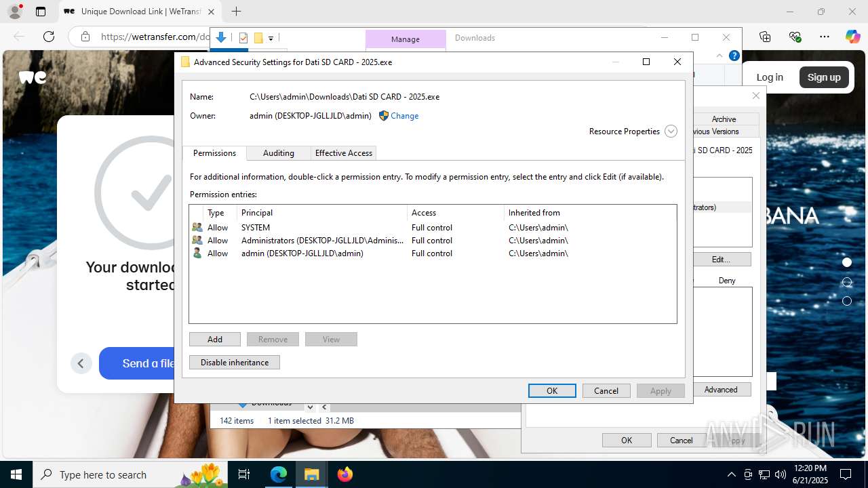Select the second carousel dot on WeTransfer
Image resolution: width=868 pixels, height=488 pixels.
click(846, 282)
